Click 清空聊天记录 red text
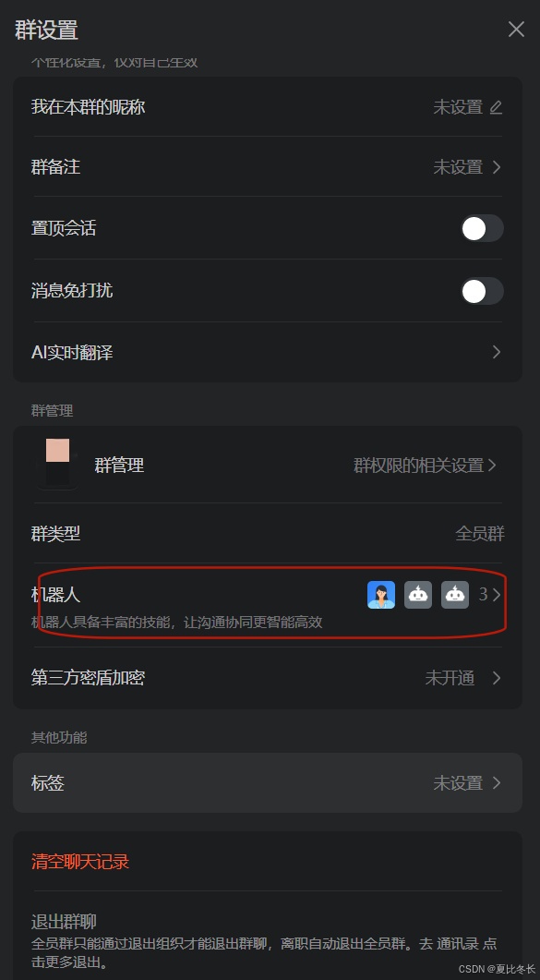This screenshot has width=540, height=980. pos(80,861)
